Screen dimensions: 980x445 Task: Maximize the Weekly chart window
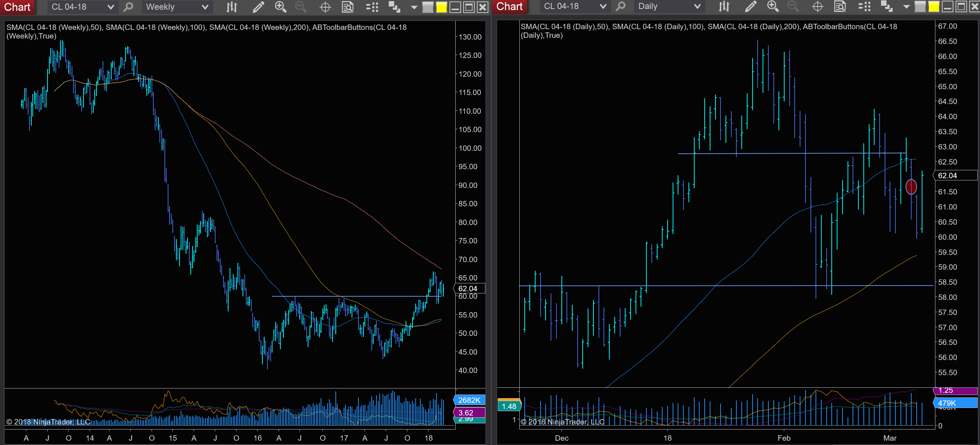point(469,7)
